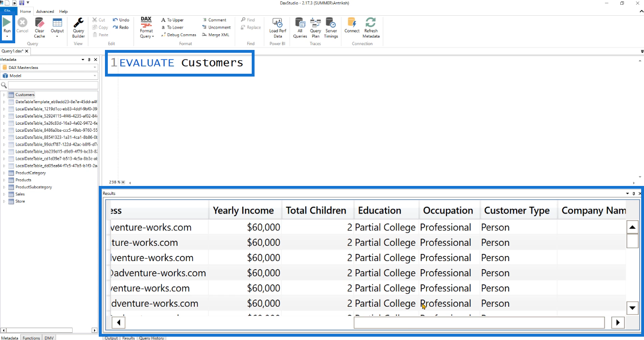Screen dimensions: 644x340
Task: Run the query with the Run button
Action: (7, 25)
